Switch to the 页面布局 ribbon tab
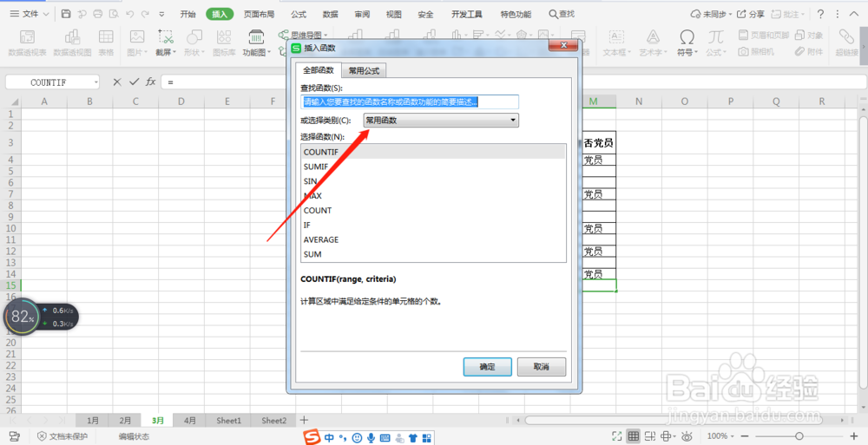The height and width of the screenshot is (445, 868). click(x=259, y=14)
